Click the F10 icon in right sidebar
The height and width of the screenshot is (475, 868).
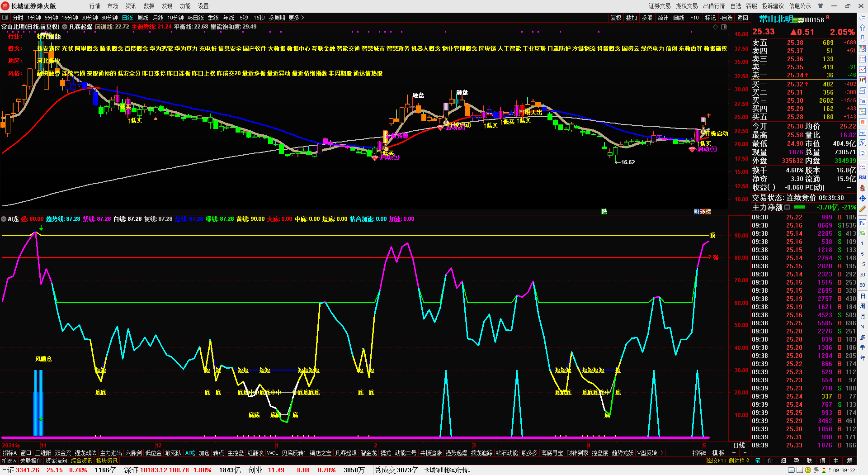pos(863,101)
